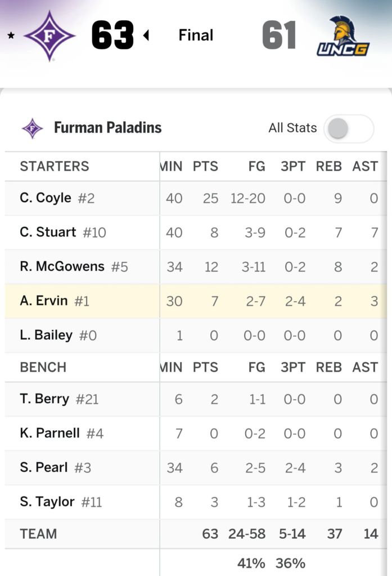Click the Furman Paladins team heading

pos(107,128)
